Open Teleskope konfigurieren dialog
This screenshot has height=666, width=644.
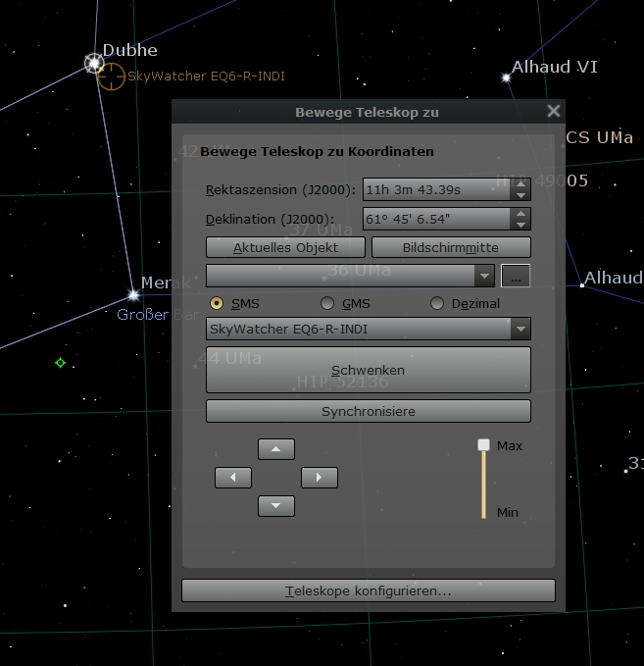click(x=368, y=590)
